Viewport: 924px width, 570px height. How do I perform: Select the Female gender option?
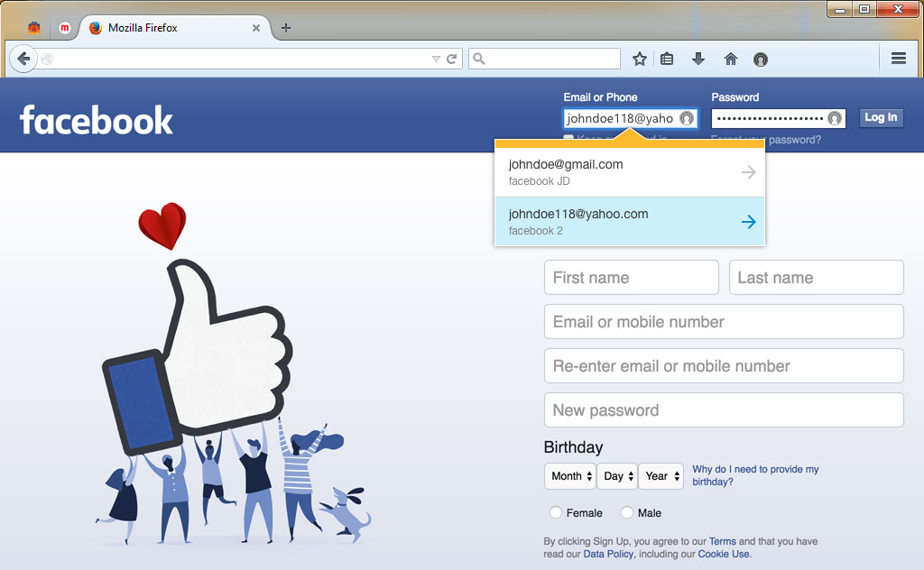point(556,512)
